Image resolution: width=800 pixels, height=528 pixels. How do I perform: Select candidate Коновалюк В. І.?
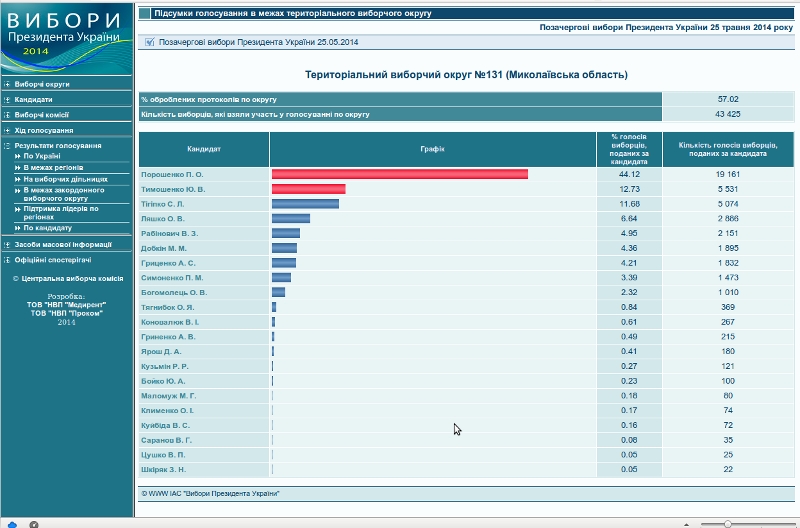click(x=170, y=322)
